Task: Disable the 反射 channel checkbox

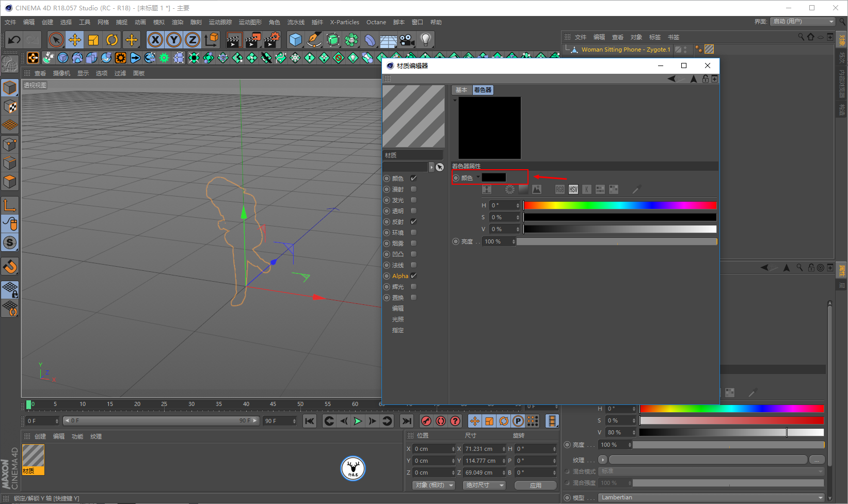Action: click(413, 222)
